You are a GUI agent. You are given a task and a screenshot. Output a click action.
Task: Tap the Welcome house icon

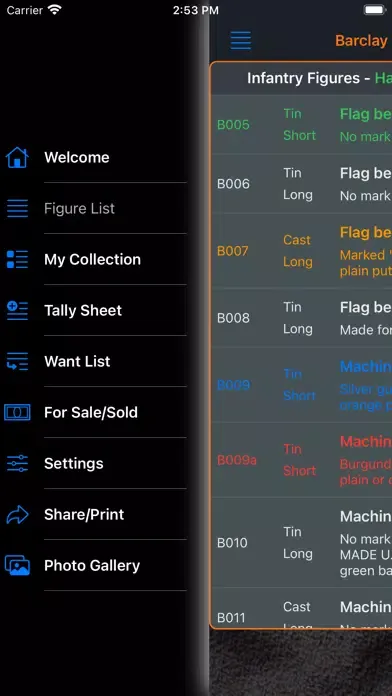[17, 158]
